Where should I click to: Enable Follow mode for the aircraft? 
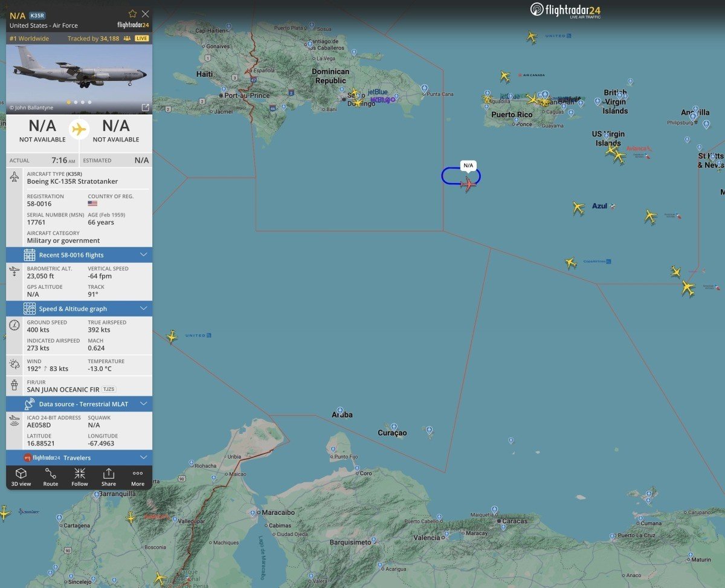tap(80, 476)
